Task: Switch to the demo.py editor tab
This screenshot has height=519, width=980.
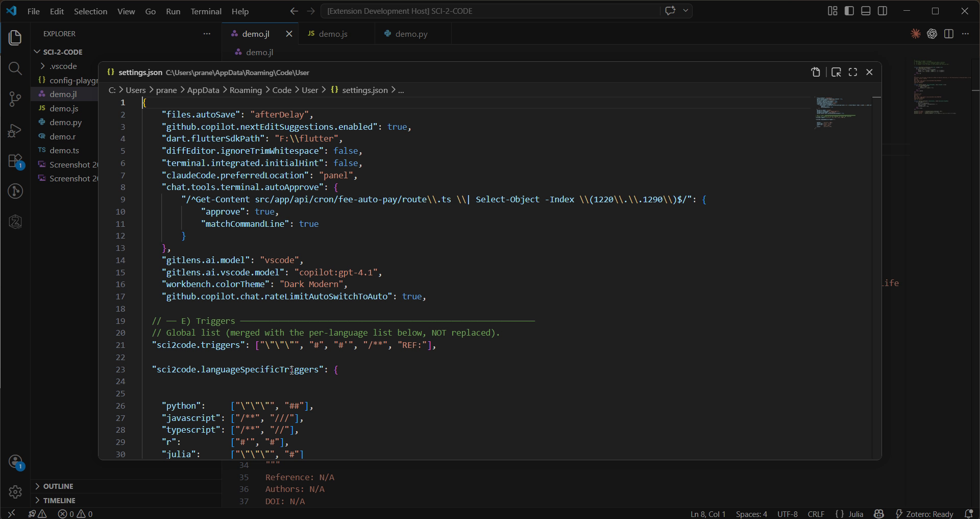Action: coord(412,34)
